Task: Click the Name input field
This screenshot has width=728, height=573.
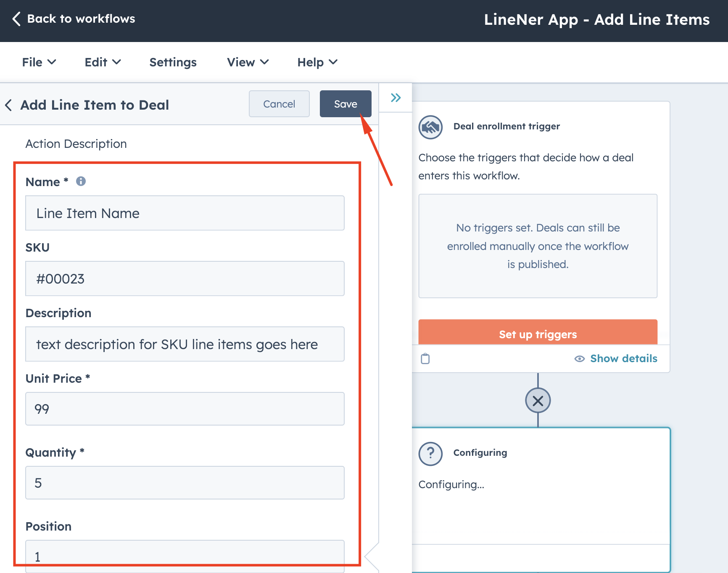Action: pos(185,213)
